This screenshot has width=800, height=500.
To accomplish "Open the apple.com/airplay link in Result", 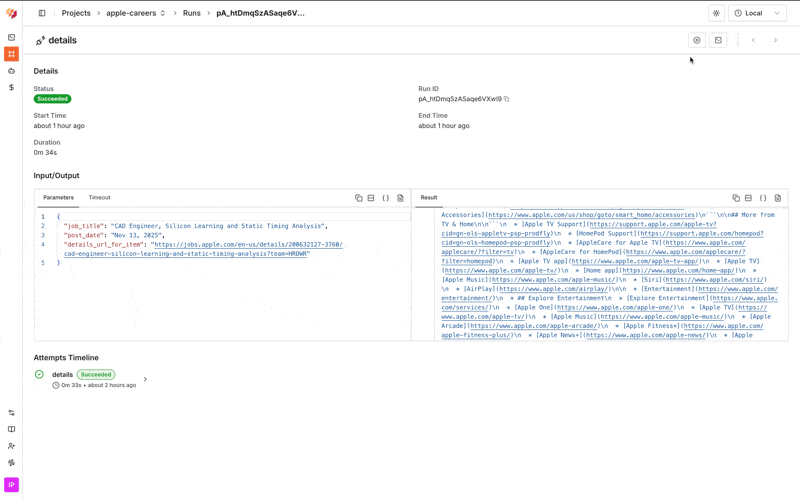I will click(555, 289).
